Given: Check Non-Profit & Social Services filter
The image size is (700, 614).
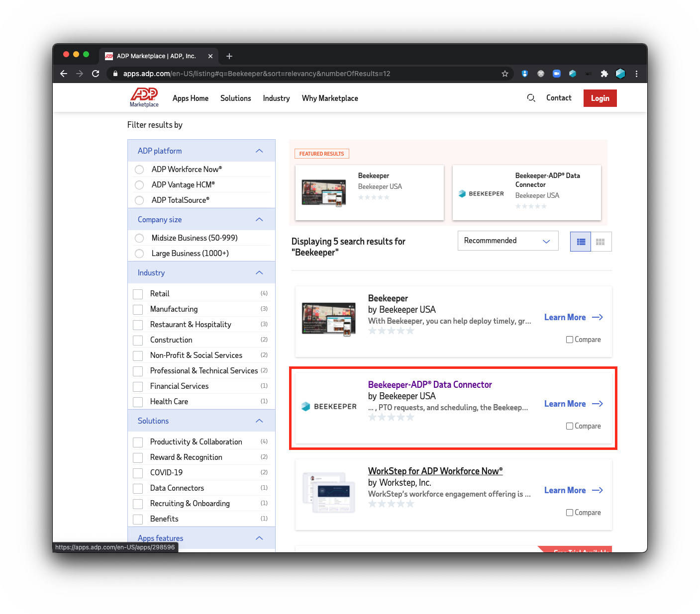Looking at the screenshot, I should 138,355.
